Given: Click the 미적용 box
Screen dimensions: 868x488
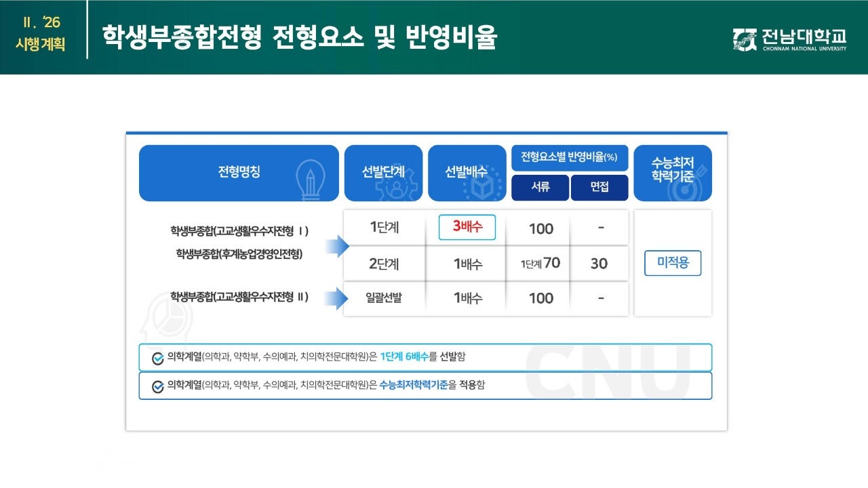Looking at the screenshot, I should [673, 263].
